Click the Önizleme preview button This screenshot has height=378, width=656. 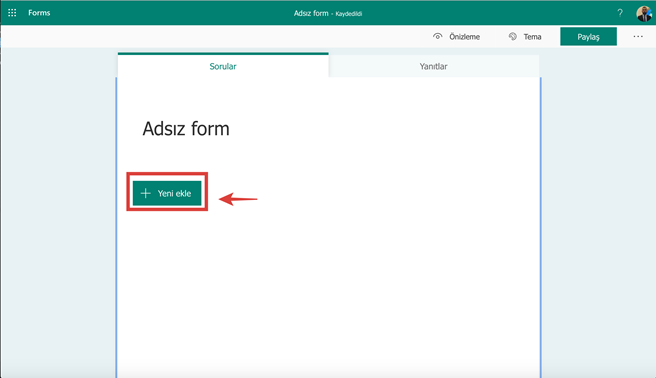(x=456, y=37)
